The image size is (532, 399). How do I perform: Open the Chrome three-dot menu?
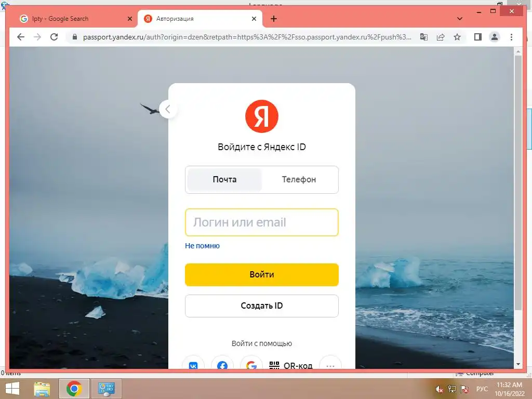(511, 37)
